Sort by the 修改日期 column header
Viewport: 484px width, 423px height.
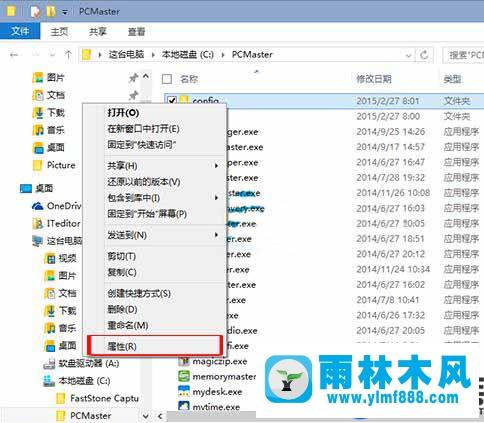coord(374,79)
